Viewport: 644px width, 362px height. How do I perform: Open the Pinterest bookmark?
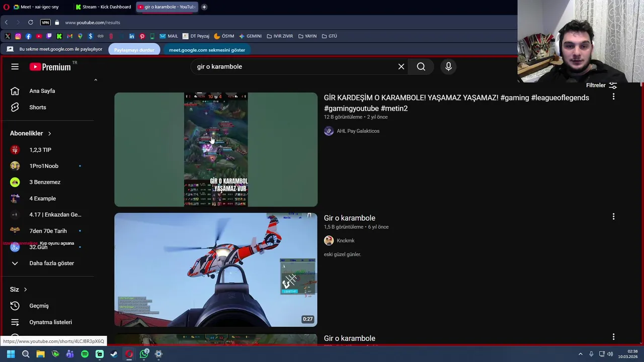coord(142,36)
